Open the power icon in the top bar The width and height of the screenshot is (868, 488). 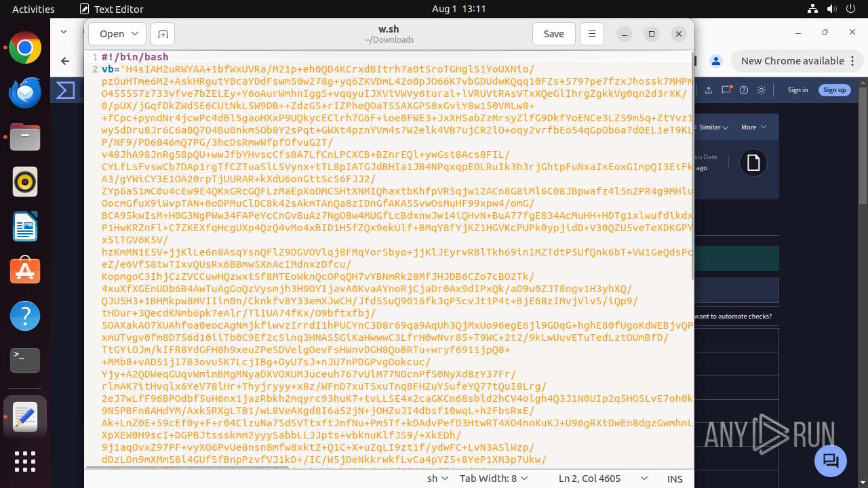click(851, 9)
